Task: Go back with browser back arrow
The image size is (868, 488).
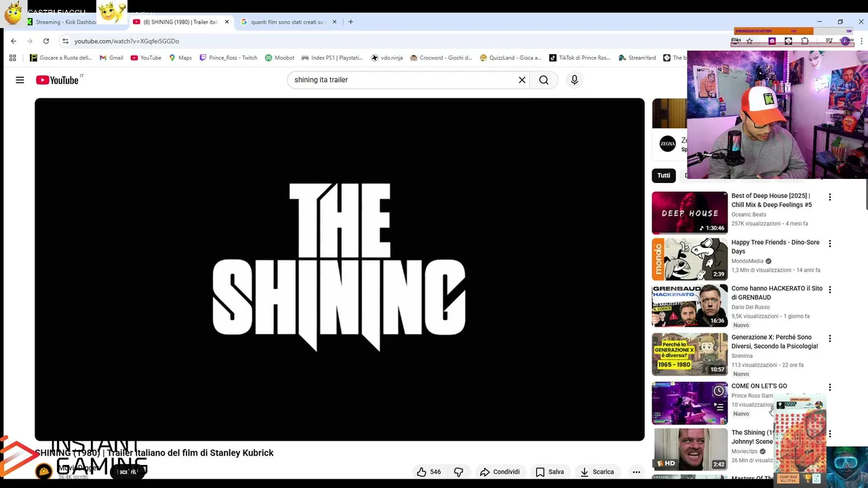Action: point(14,41)
